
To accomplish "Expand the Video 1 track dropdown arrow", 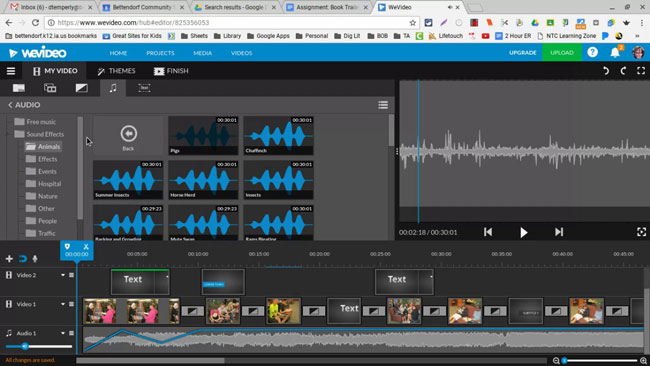I will 63,304.
